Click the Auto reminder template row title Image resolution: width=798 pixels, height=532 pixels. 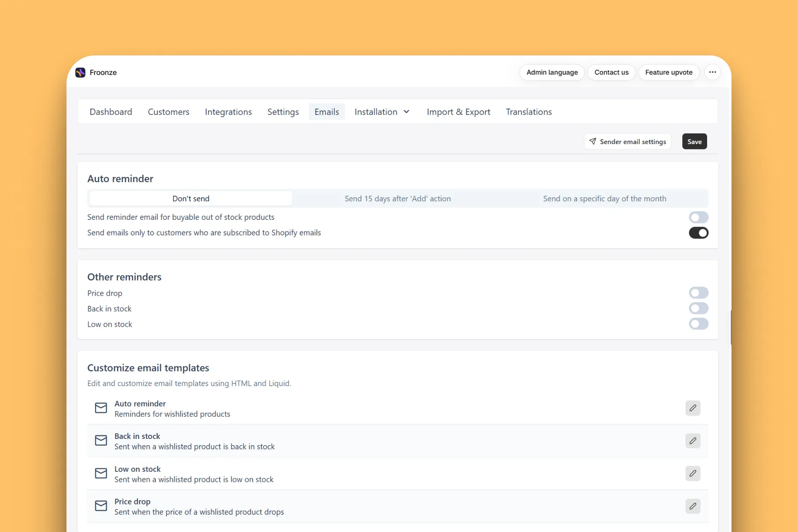(x=140, y=403)
